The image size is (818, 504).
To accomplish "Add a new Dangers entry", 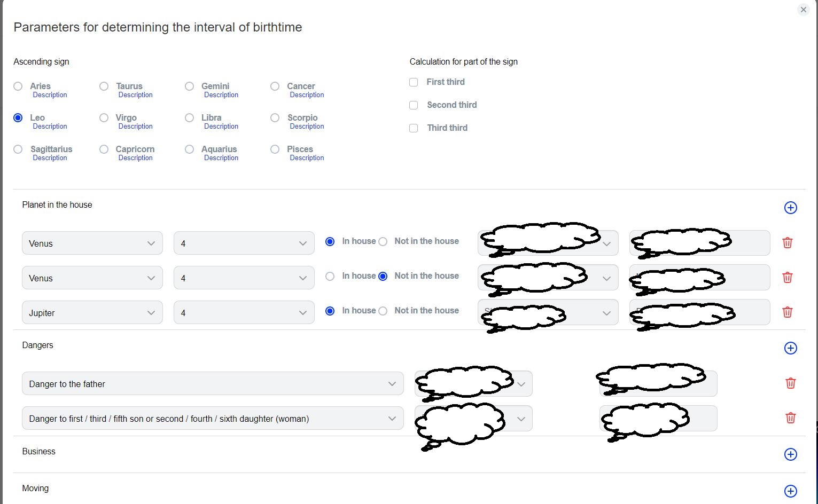I will click(x=790, y=348).
